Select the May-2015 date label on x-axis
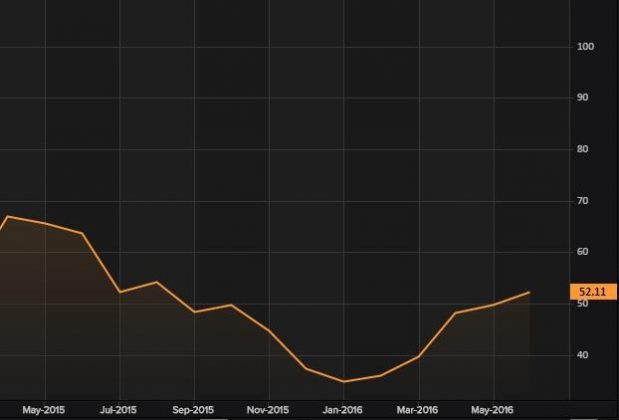This screenshot has height=420, width=619. [44, 409]
